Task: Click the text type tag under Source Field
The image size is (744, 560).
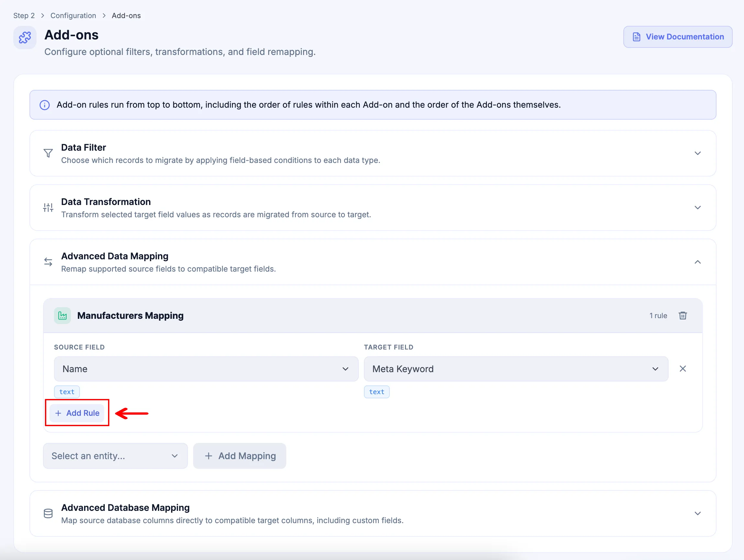Action: (x=67, y=392)
